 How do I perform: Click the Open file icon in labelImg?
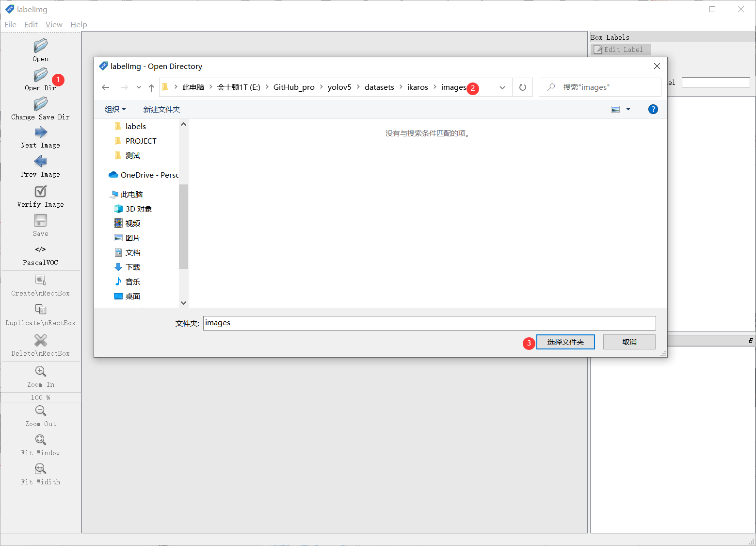[x=41, y=46]
